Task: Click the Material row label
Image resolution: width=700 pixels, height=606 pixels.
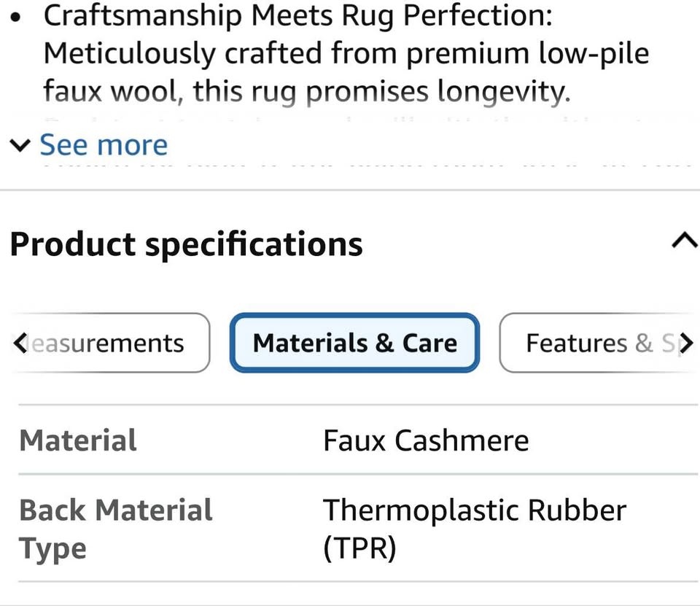Action: pos(78,440)
